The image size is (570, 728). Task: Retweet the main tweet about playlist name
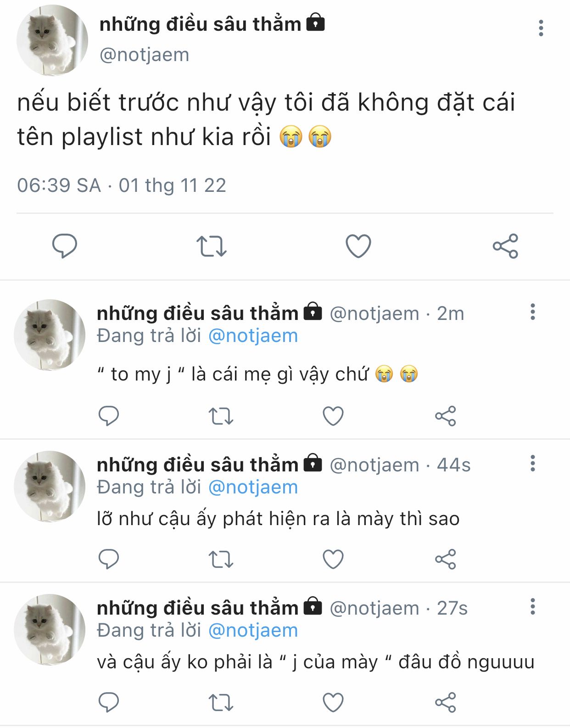click(x=212, y=246)
